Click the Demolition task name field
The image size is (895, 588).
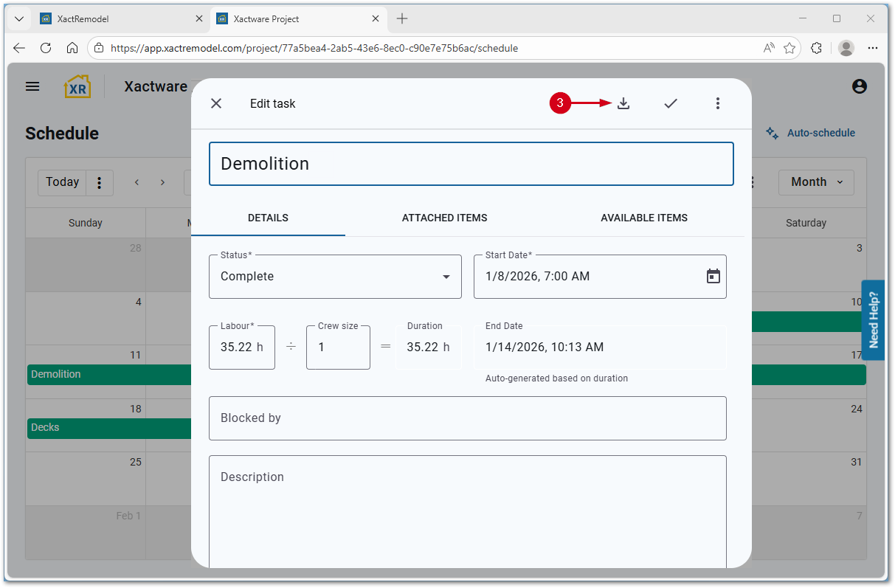[471, 164]
